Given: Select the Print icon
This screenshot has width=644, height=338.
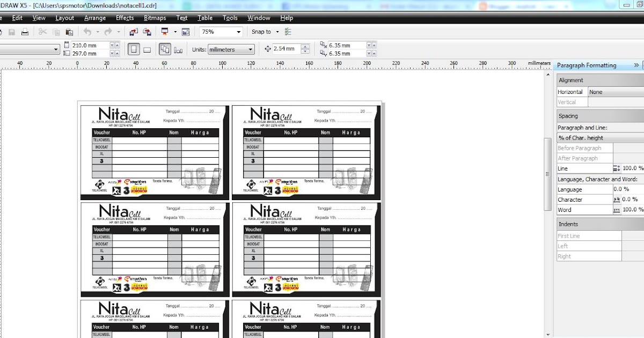Looking at the screenshot, I should pyautogui.click(x=25, y=32).
